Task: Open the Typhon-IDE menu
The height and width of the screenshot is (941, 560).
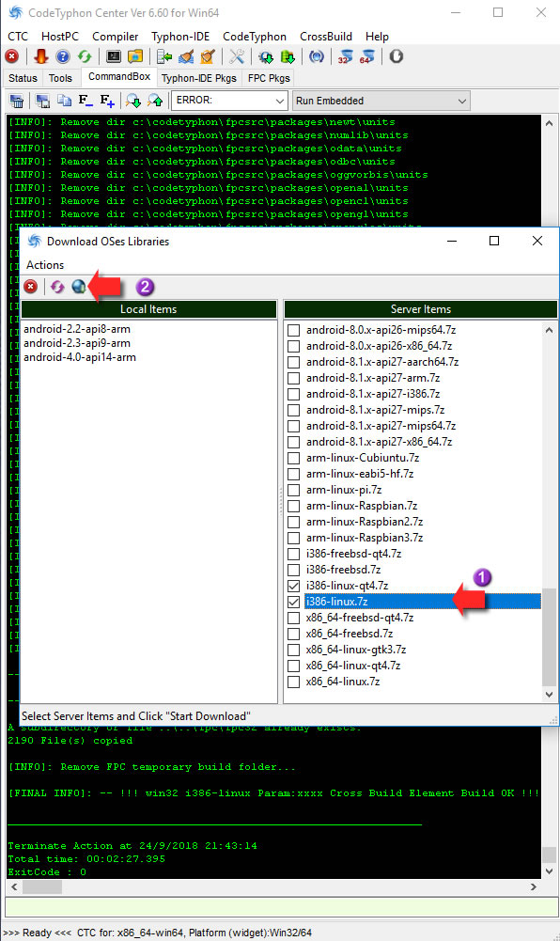Action: [x=180, y=37]
